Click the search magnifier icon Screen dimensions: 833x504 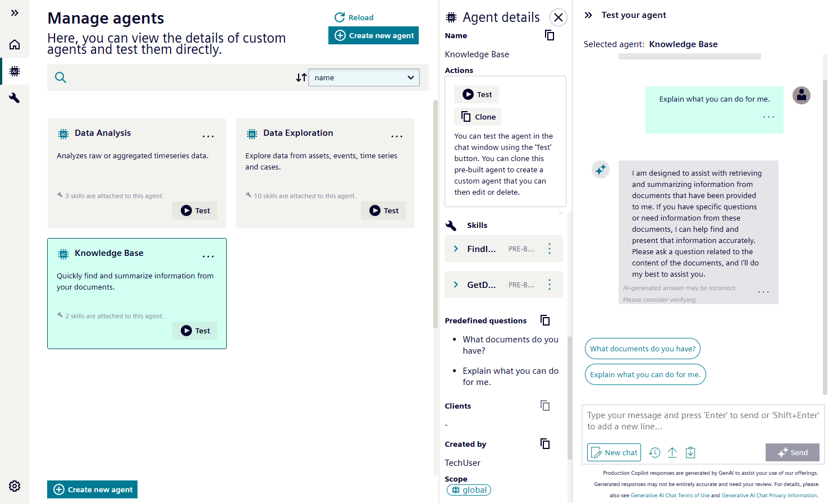pyautogui.click(x=61, y=77)
